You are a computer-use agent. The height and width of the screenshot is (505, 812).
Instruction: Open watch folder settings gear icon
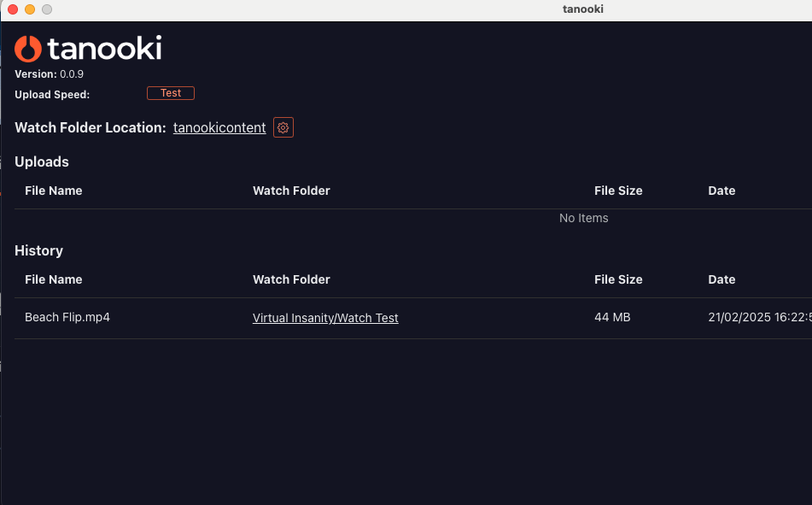tap(283, 128)
